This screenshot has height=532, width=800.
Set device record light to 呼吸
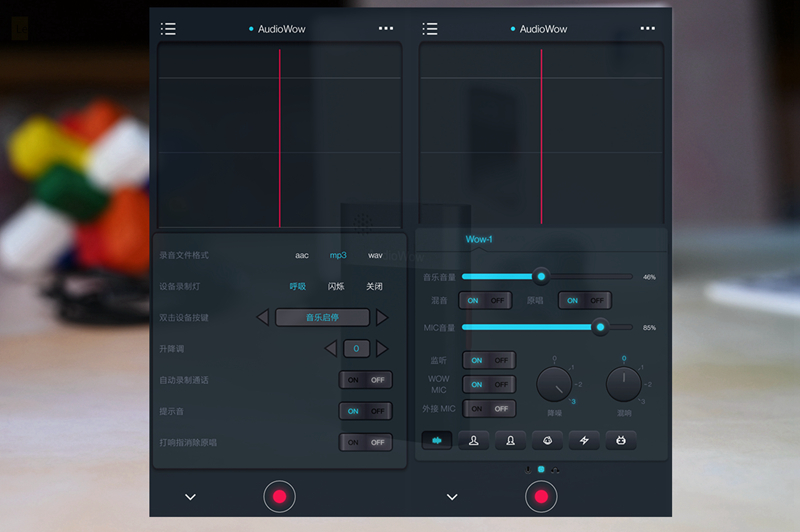click(x=297, y=286)
